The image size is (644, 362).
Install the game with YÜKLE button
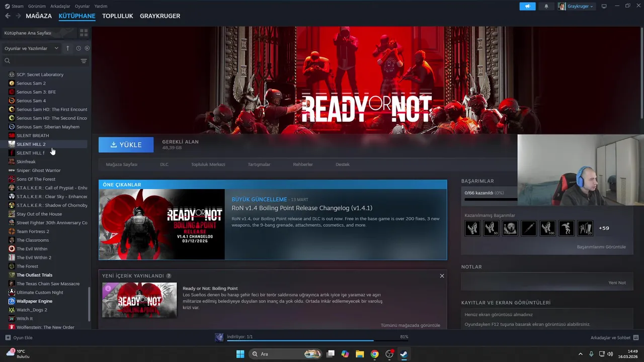point(126,145)
